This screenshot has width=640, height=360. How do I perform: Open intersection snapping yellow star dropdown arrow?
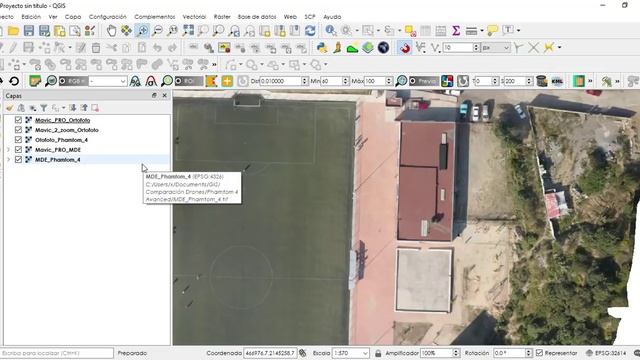pos(559,48)
